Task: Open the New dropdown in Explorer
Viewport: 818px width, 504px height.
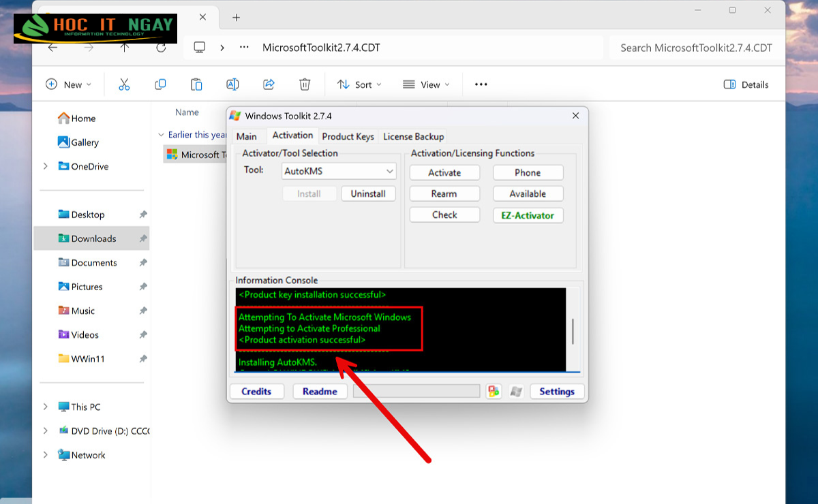Action: [x=69, y=84]
